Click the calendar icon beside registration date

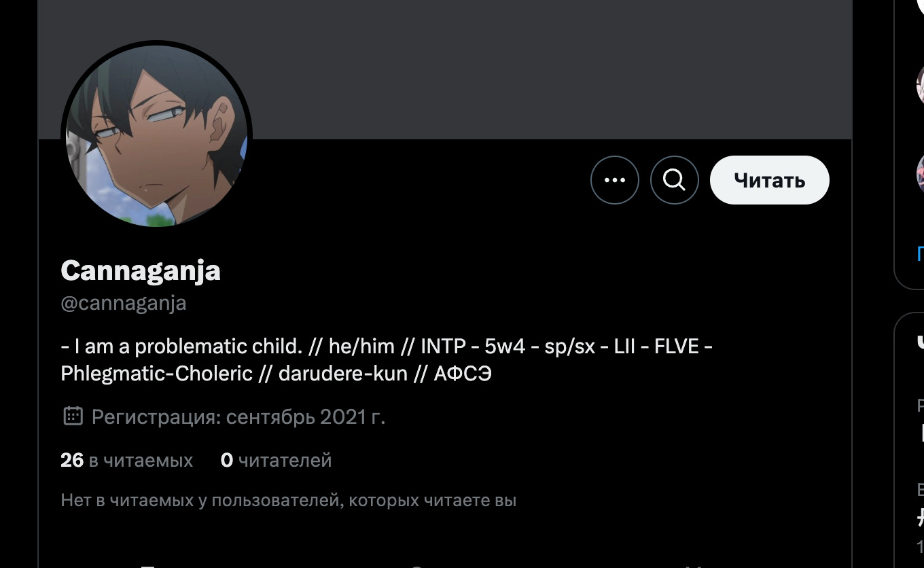(x=73, y=416)
